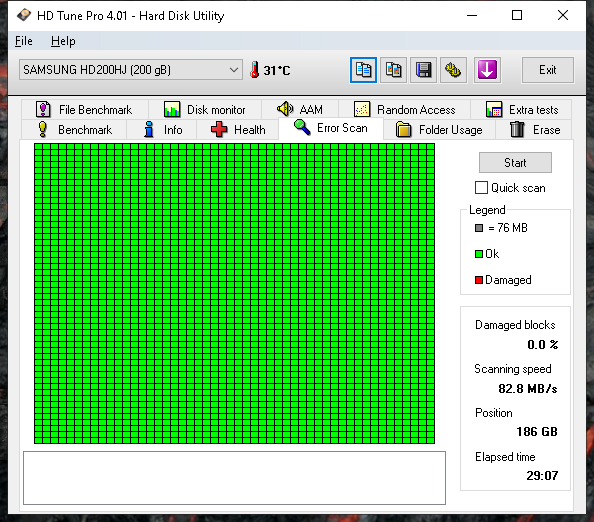Image resolution: width=594 pixels, height=522 pixels.
Task: Click the File Benchmark tab icon
Action: (43, 109)
